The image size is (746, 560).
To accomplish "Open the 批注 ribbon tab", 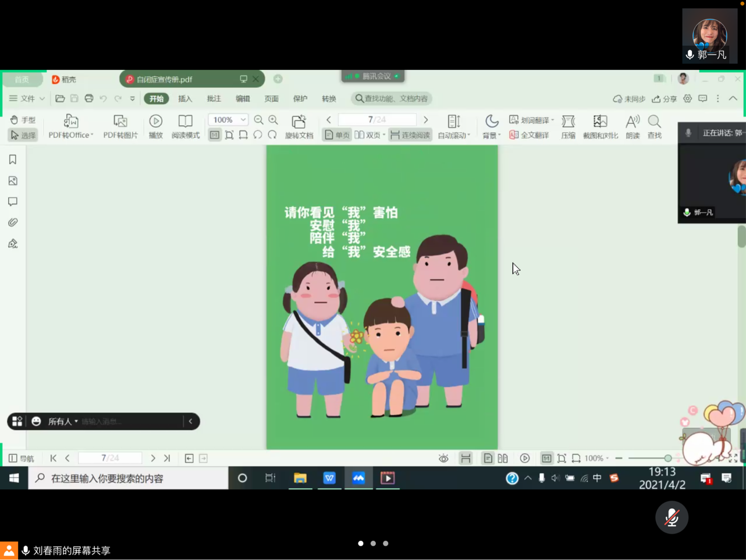I will (x=214, y=99).
